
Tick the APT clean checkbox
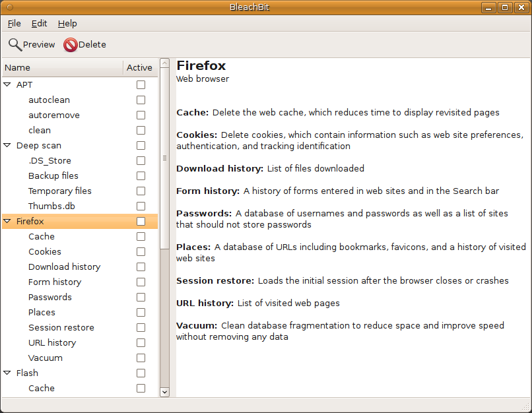click(x=141, y=130)
